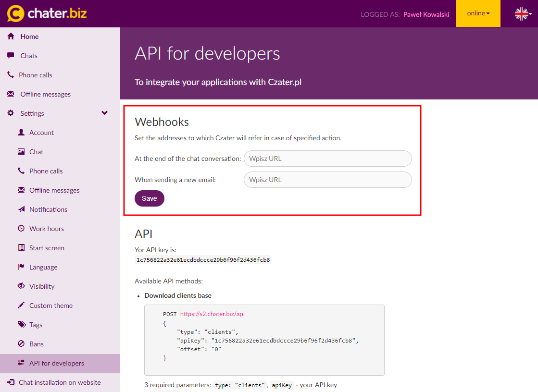
Task: Click the Bans prohibited icon
Action: click(x=21, y=343)
